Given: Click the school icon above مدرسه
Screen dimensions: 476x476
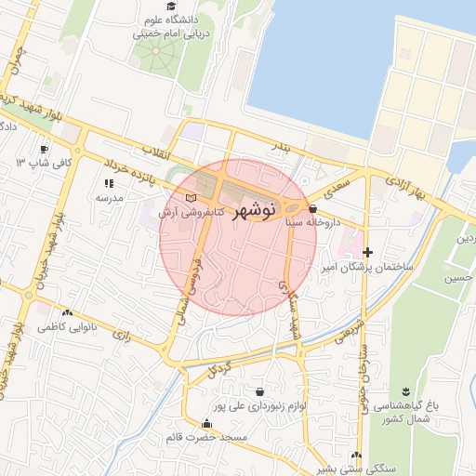Looking at the screenshot, I should pyautogui.click(x=109, y=183).
